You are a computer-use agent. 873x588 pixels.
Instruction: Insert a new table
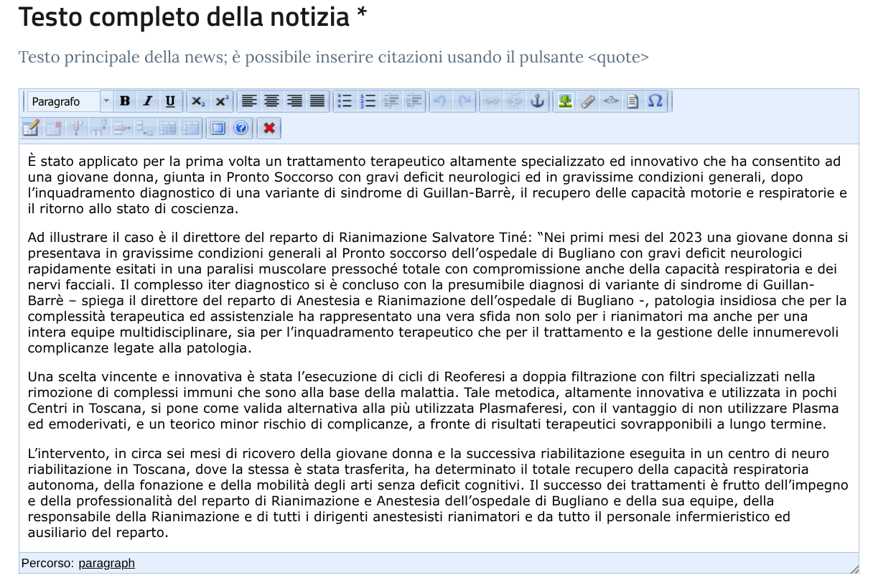tap(31, 128)
